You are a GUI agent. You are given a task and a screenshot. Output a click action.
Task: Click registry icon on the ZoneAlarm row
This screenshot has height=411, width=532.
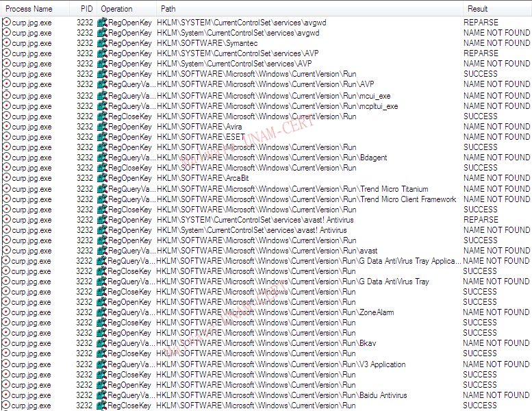coord(101,312)
